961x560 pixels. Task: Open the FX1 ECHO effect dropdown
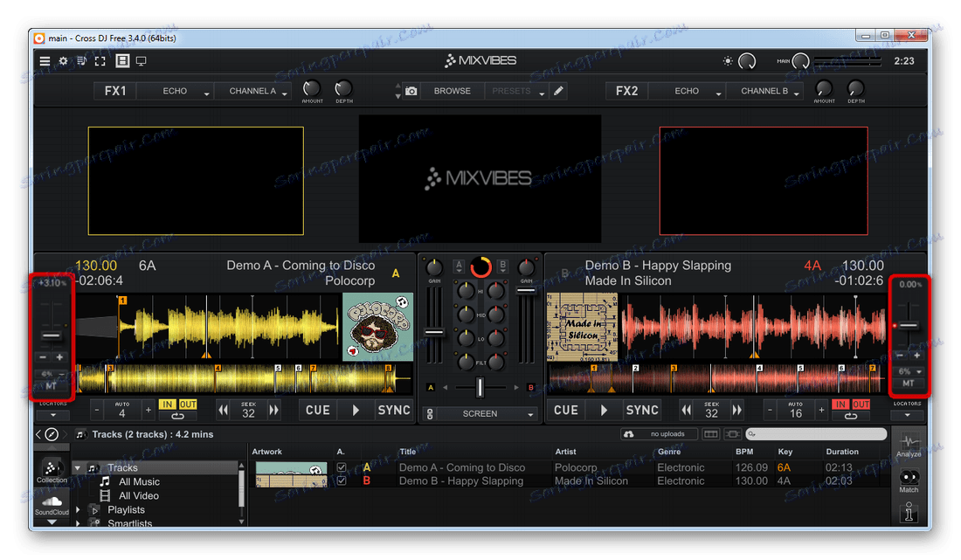176,91
